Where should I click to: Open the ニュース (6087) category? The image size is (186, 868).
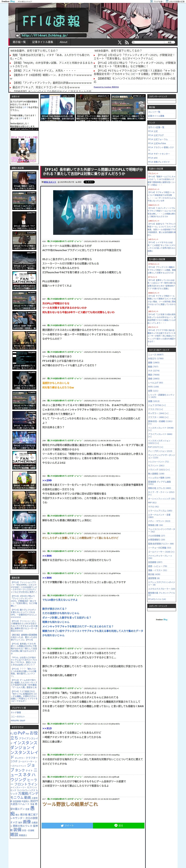(156, 354)
